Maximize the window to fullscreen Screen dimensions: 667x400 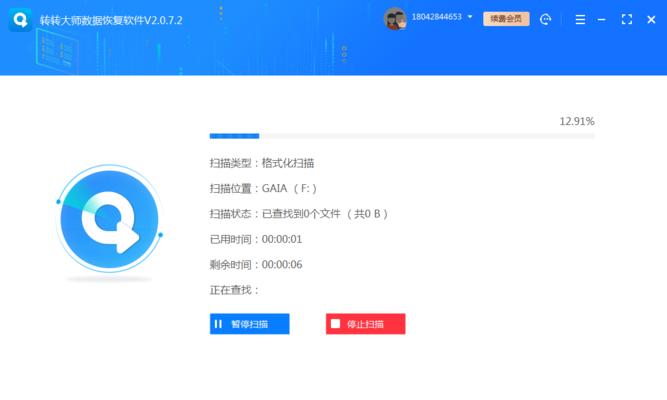tap(627, 19)
